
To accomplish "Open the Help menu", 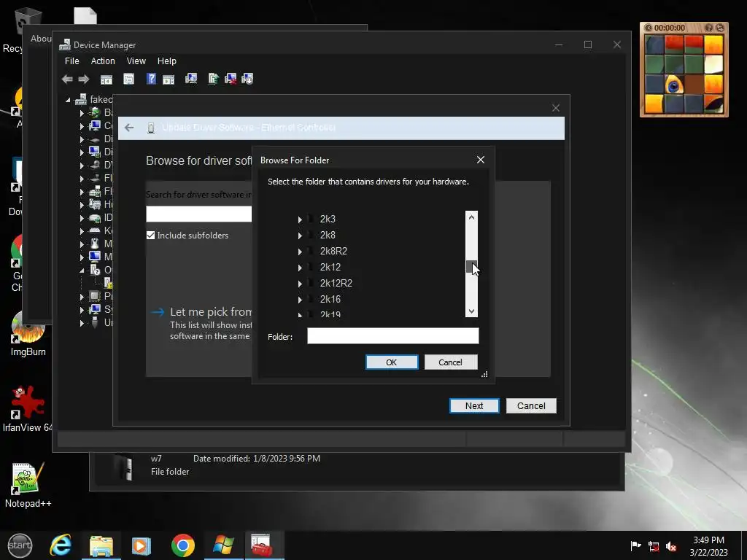I will pos(167,61).
